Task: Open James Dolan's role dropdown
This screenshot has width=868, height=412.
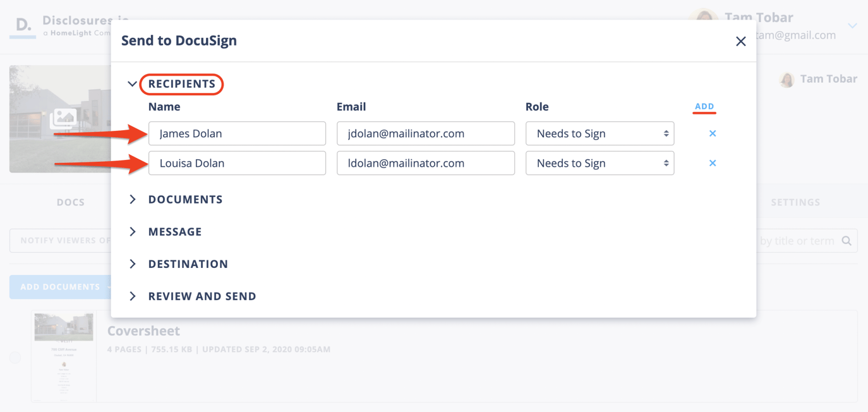Action: (x=599, y=133)
